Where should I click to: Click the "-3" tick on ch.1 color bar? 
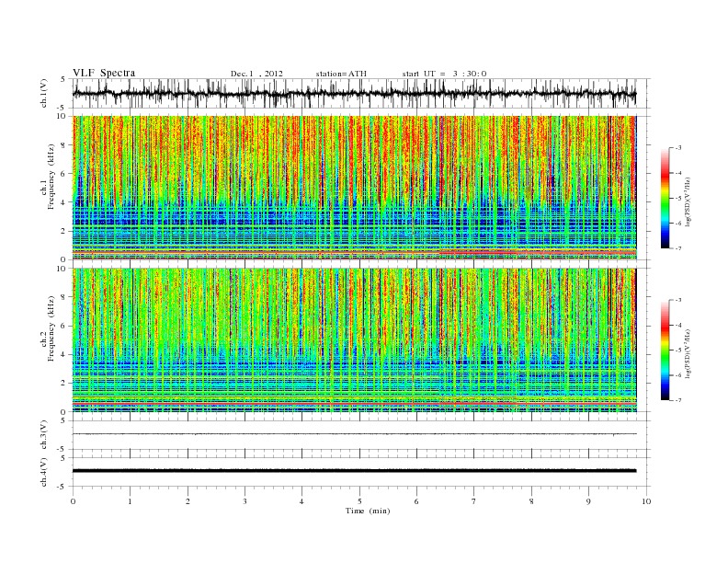[x=678, y=148]
